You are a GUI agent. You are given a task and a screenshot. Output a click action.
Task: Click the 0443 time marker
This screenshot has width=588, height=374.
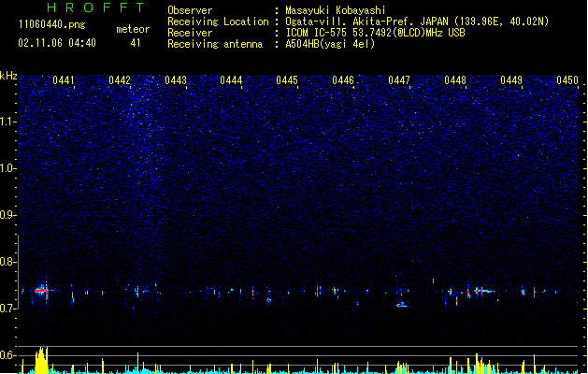pos(176,80)
